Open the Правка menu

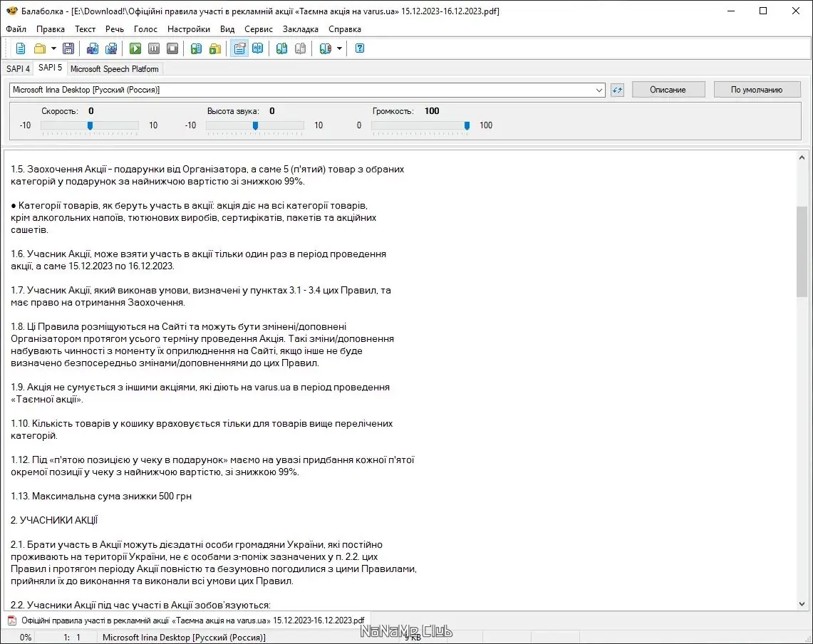coord(51,29)
